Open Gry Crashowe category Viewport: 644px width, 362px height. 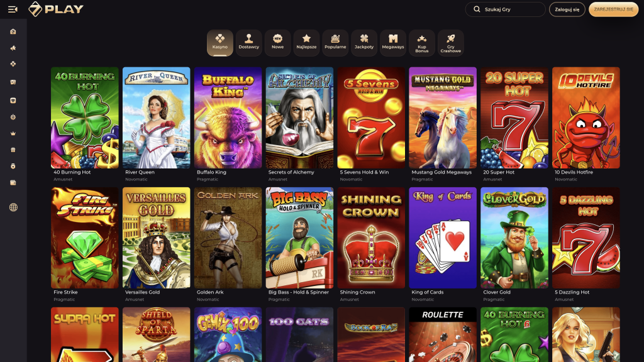click(450, 43)
